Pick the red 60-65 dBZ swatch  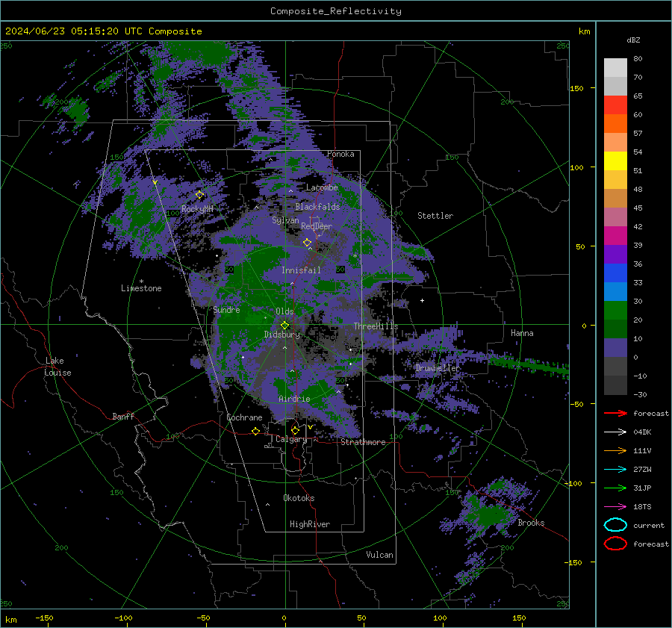click(x=615, y=105)
